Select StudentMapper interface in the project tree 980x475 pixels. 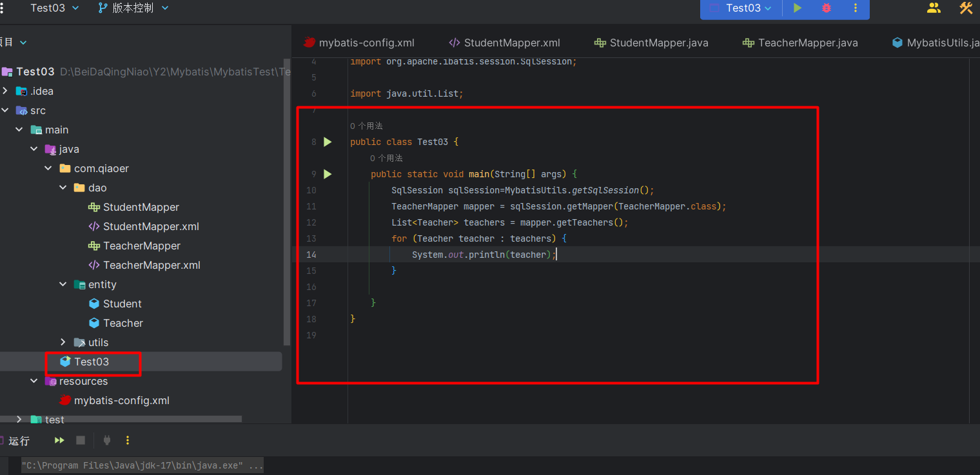point(141,207)
